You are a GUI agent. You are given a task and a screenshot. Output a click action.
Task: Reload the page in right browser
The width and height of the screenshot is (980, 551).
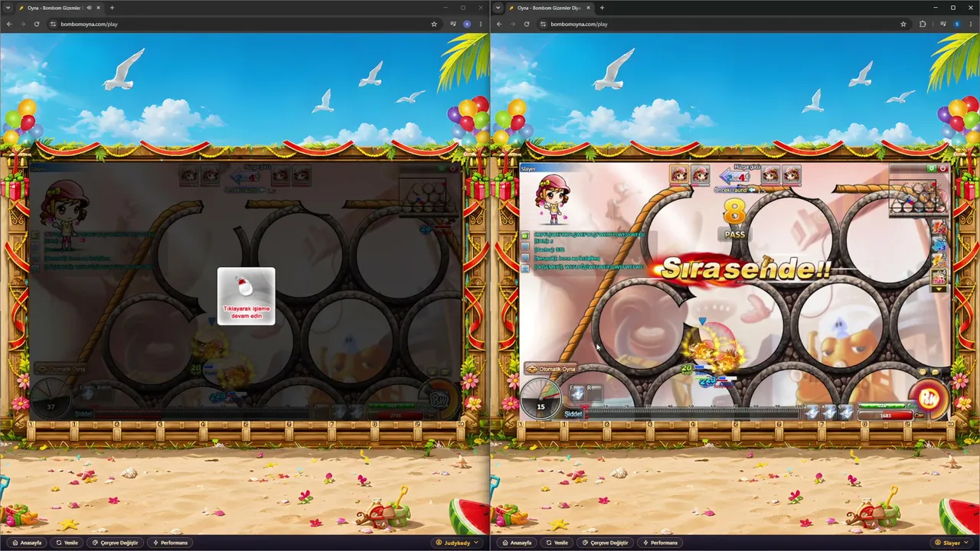click(x=526, y=24)
